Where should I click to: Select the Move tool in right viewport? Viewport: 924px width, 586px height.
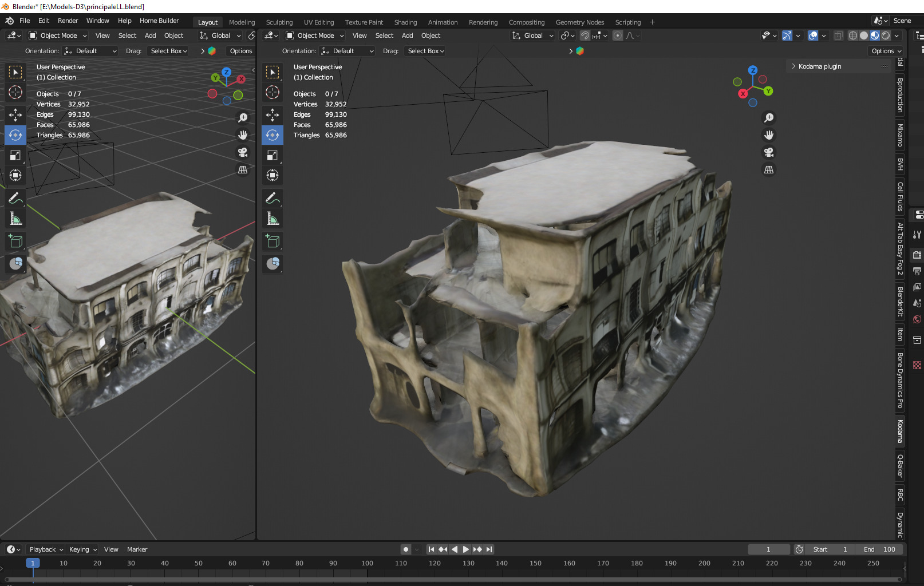(273, 115)
